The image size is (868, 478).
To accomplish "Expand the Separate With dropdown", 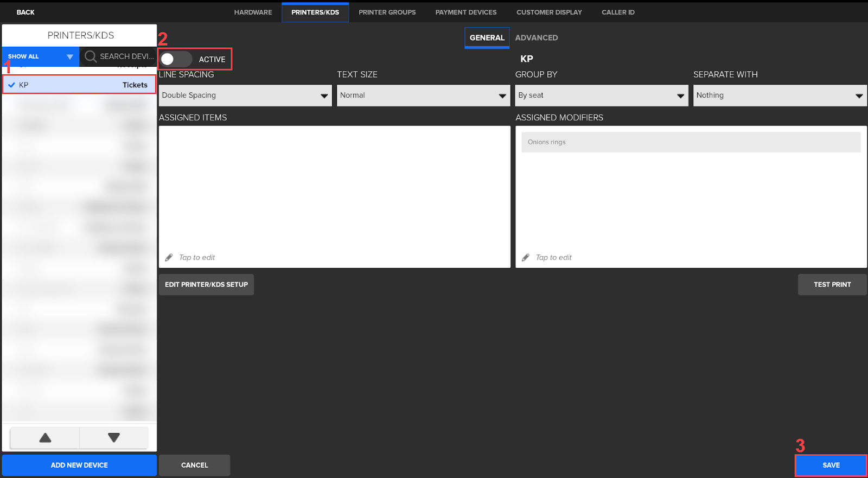I will [780, 95].
